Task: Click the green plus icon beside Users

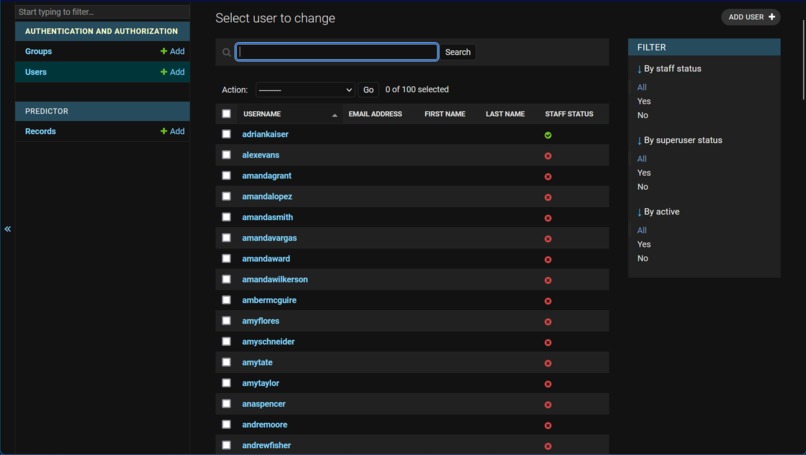Action: pyautogui.click(x=163, y=72)
